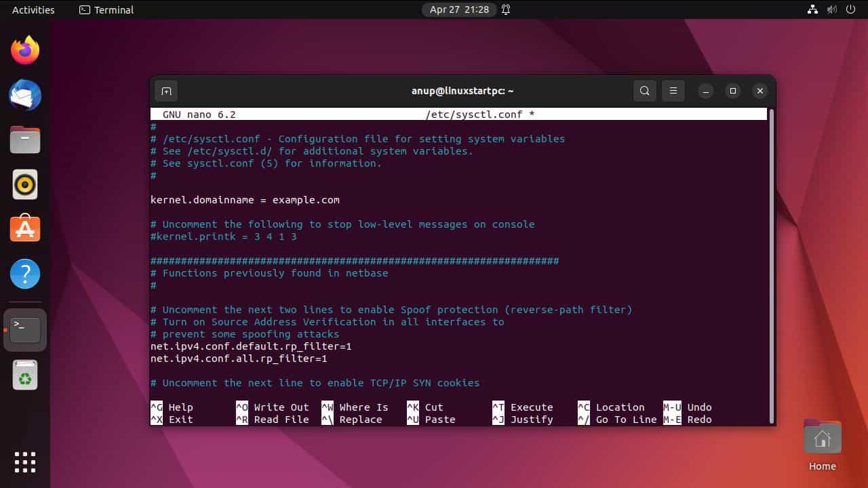Show the applications grid
The width and height of the screenshot is (868, 488).
pos(24,462)
